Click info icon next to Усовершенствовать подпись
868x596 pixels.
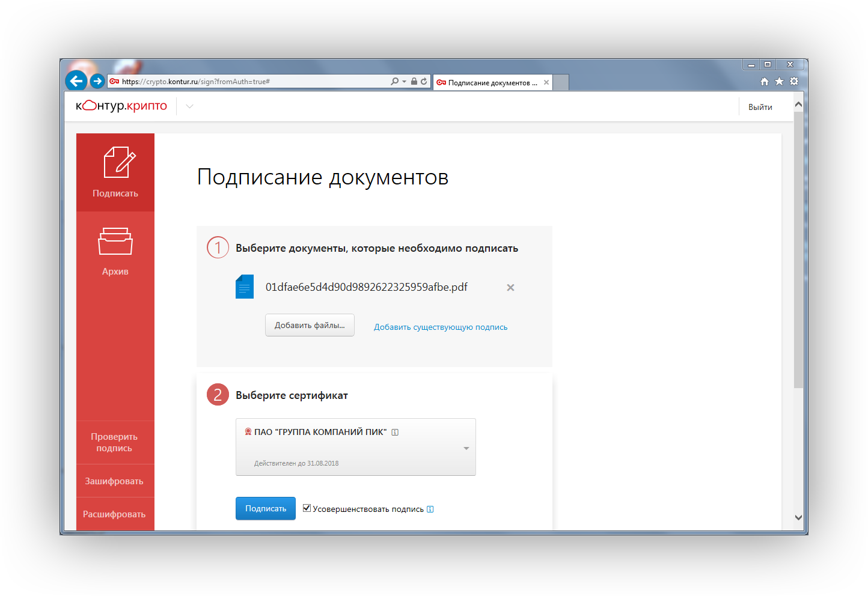point(430,509)
